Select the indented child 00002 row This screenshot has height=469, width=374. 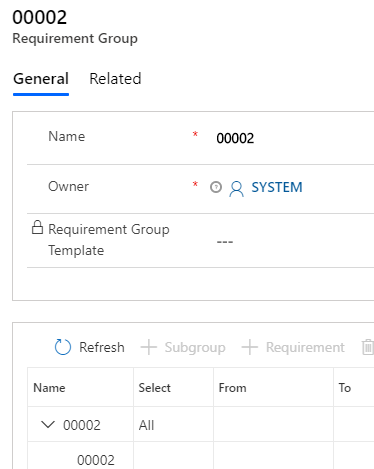click(x=96, y=460)
